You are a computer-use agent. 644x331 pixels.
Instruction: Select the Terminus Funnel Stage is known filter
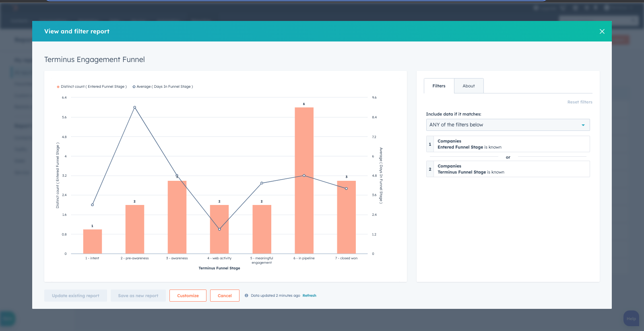coord(508,169)
